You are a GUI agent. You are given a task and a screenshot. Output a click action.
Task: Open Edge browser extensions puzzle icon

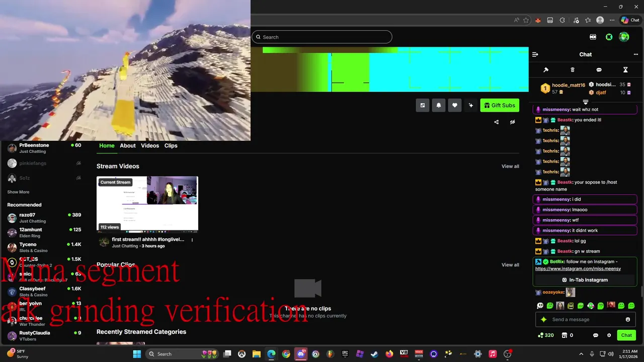562,20
